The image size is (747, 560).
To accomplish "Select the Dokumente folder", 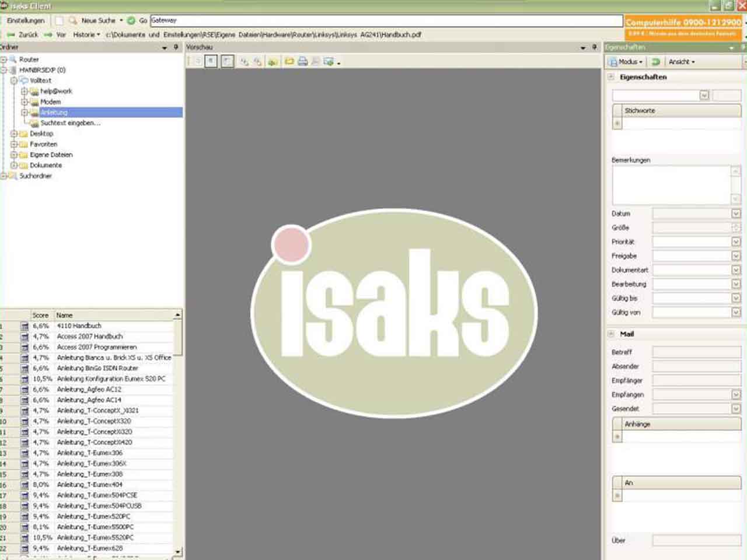I will [46, 165].
